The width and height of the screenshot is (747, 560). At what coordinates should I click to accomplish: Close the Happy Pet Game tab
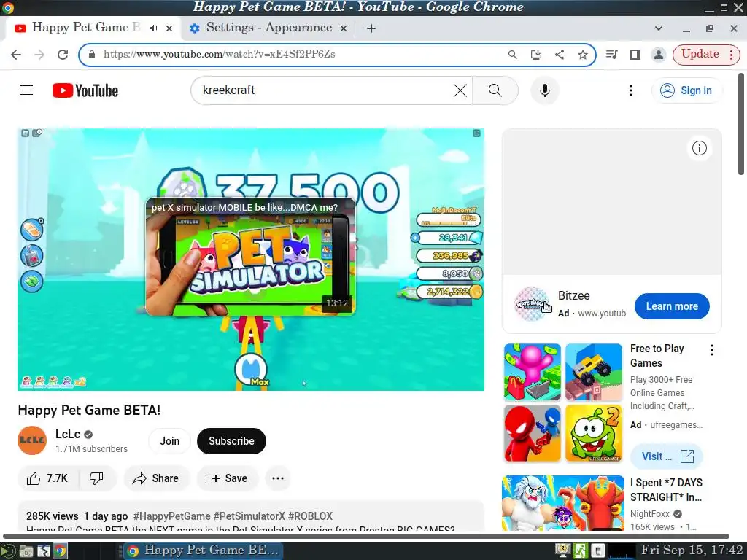click(169, 28)
